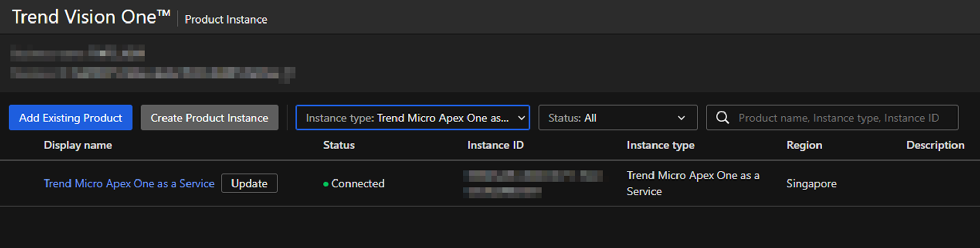Select the Instance type column header
Image resolution: width=980 pixels, height=248 pixels.
click(660, 145)
